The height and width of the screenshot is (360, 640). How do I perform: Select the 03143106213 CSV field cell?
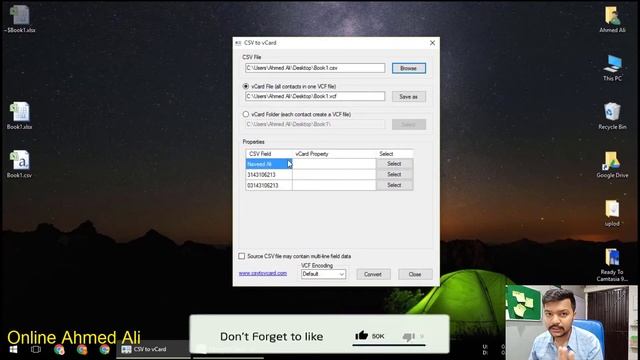pyautogui.click(x=269, y=185)
